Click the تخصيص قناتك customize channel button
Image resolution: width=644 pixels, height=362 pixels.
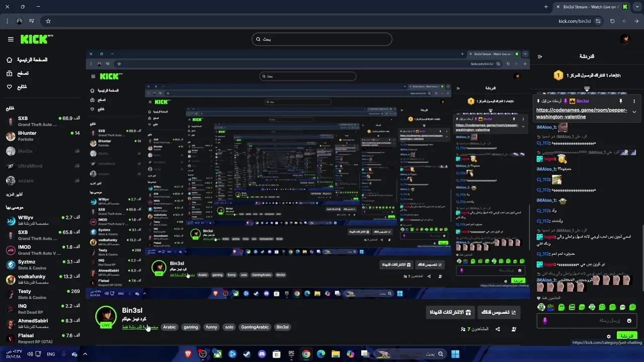coord(499,312)
